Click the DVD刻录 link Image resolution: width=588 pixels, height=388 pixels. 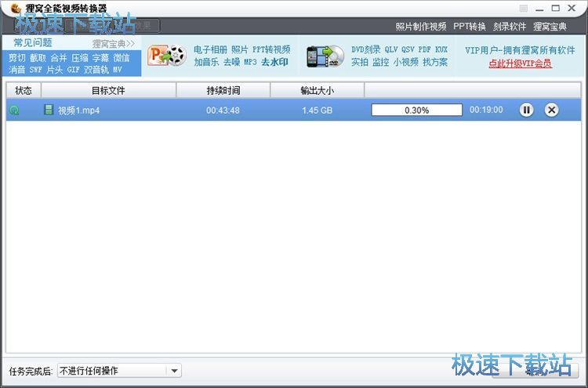tap(365, 49)
